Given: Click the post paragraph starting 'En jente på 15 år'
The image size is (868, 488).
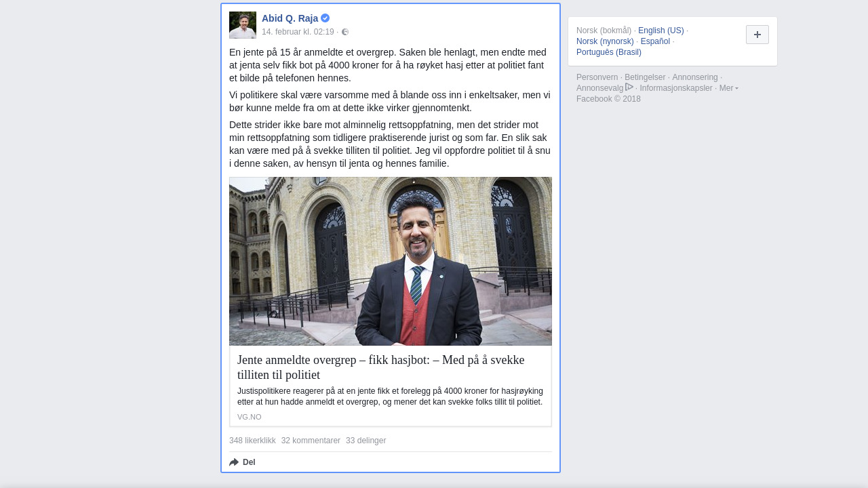Looking at the screenshot, I should [x=390, y=65].
